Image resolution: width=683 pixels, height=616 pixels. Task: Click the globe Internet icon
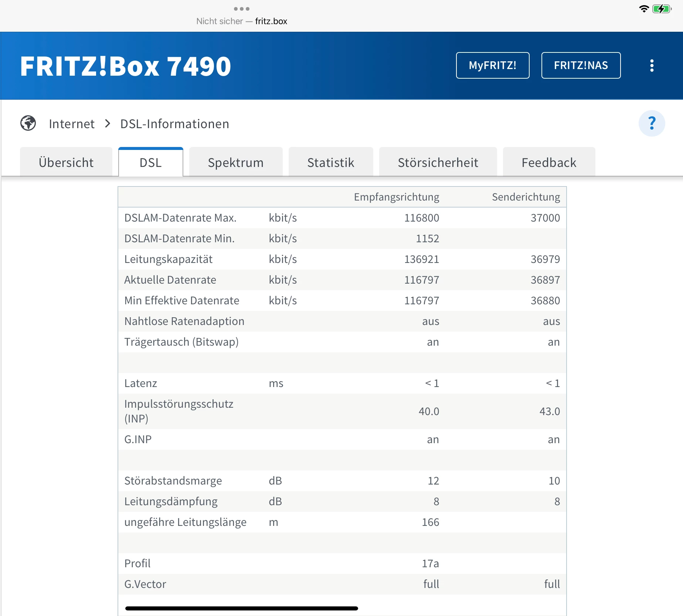pos(28,123)
